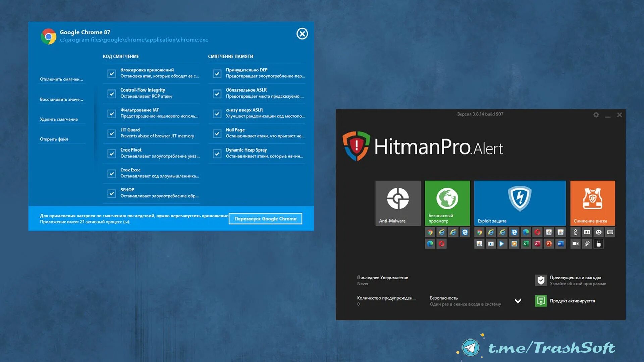Click new Edge icon under Exploit защита tile
Viewport: 644px width, 362px height.
526,232
